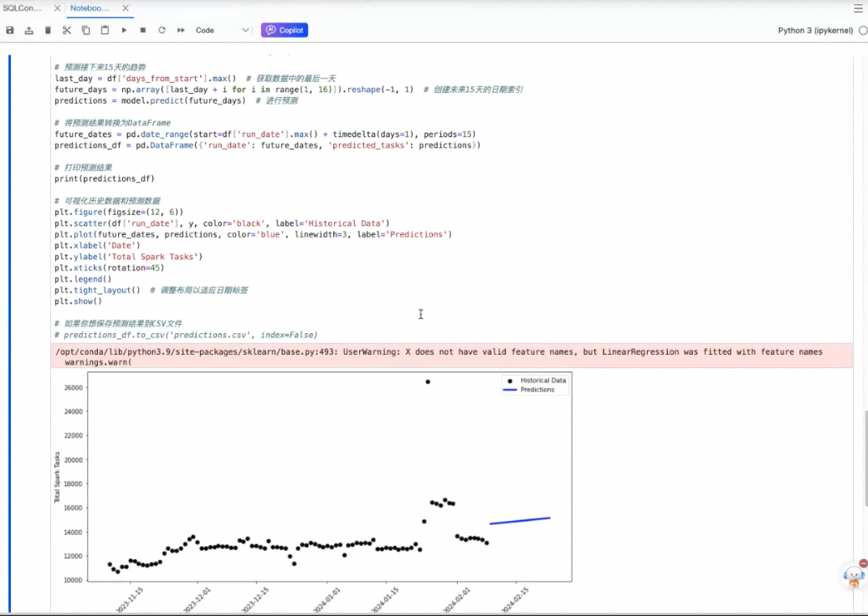Click the Historical Data legend entry
This screenshot has height=616, width=868.
(x=537, y=381)
